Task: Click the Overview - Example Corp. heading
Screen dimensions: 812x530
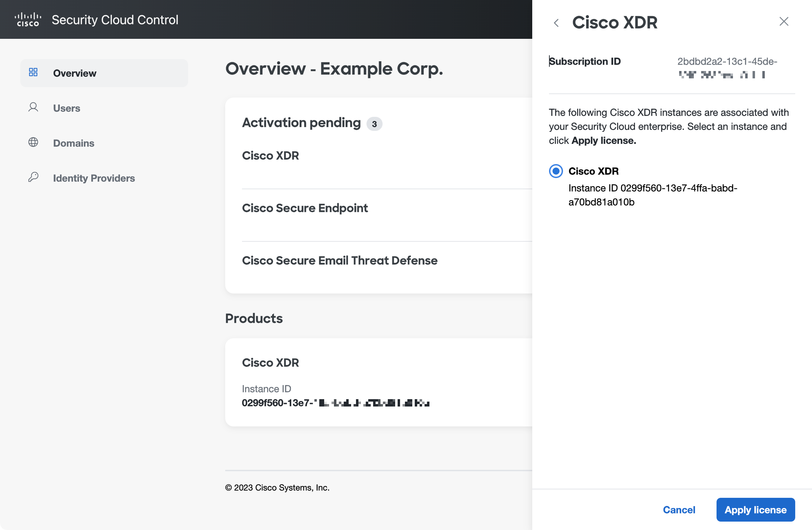Action: click(x=334, y=69)
